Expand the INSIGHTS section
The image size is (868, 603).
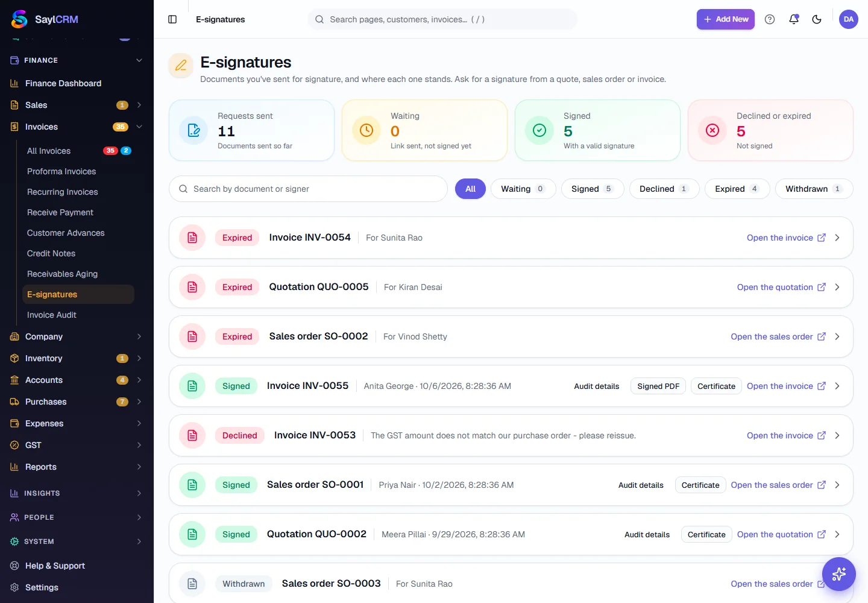(77, 493)
